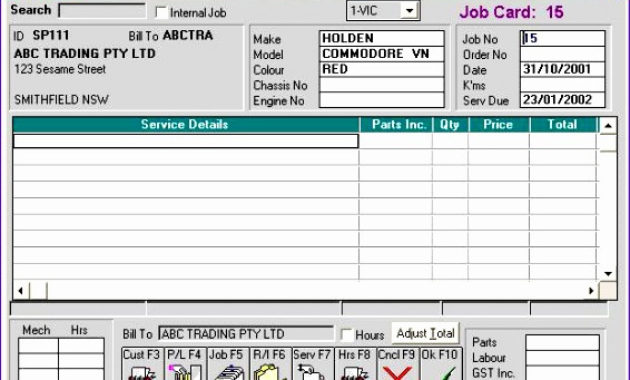Click the SMITHFIELD NSW text
This screenshot has width=630, height=380.
pos(61,100)
